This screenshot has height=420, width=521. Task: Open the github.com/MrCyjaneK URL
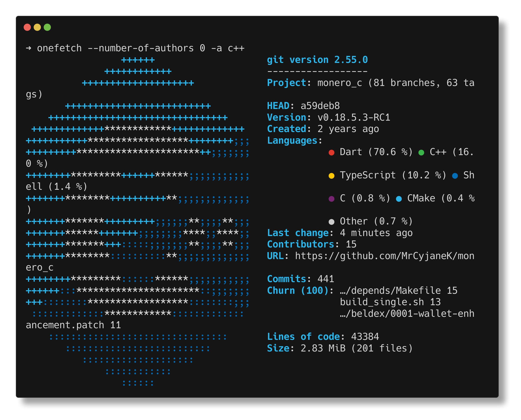pyautogui.click(x=385, y=256)
